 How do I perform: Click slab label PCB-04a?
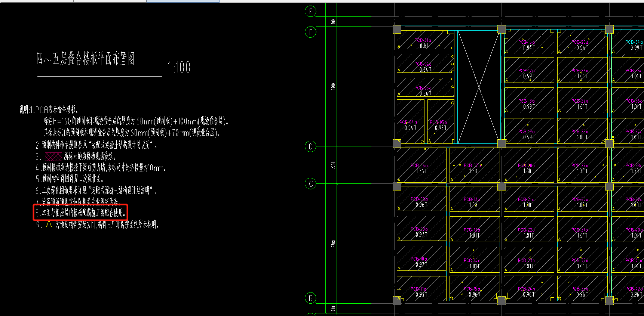pos(408,122)
